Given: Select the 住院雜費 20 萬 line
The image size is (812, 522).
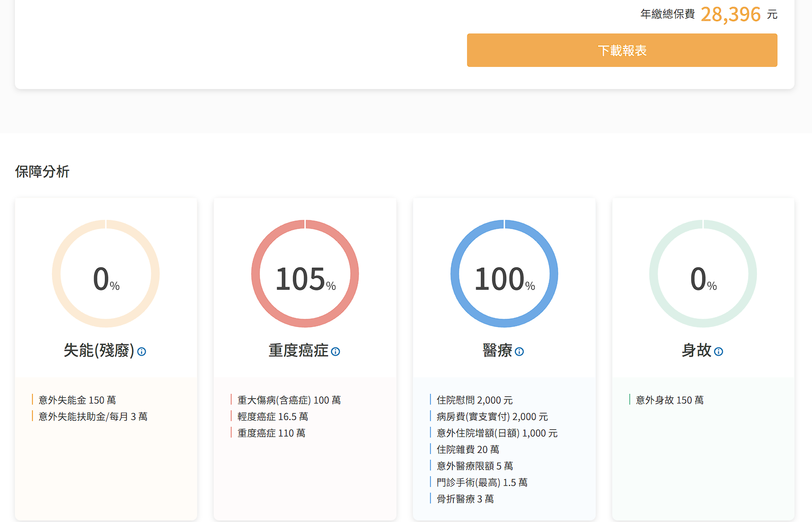Looking at the screenshot, I should tap(468, 449).
